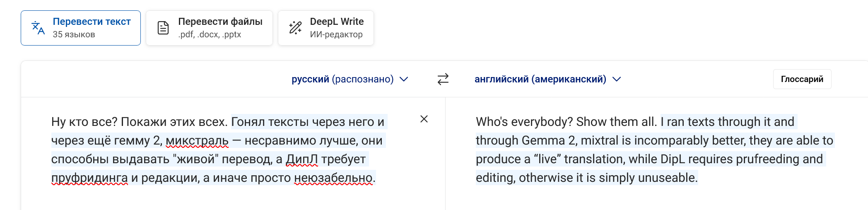The image size is (868, 210).
Task: Click the document icon for file translation
Action: [163, 28]
